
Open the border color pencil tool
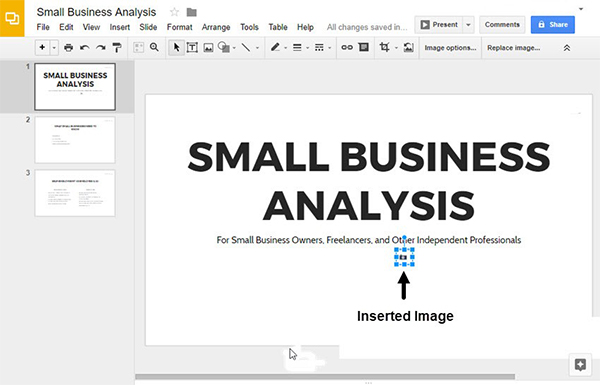click(275, 47)
